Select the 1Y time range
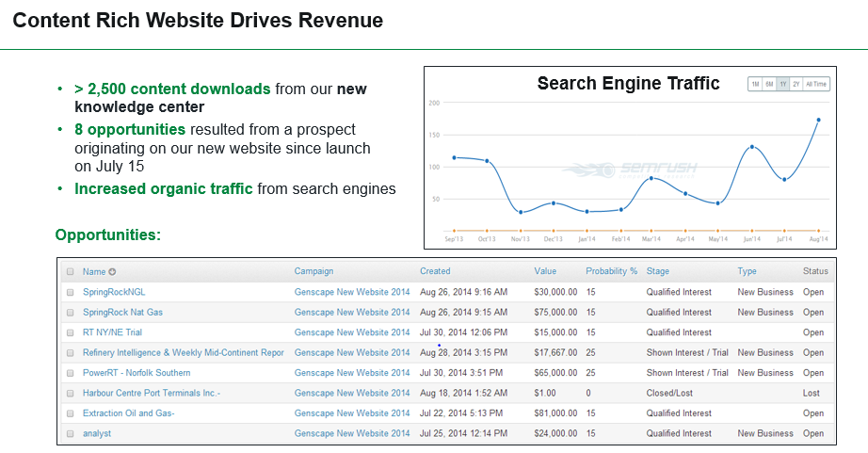The width and height of the screenshot is (868, 453). [783, 84]
